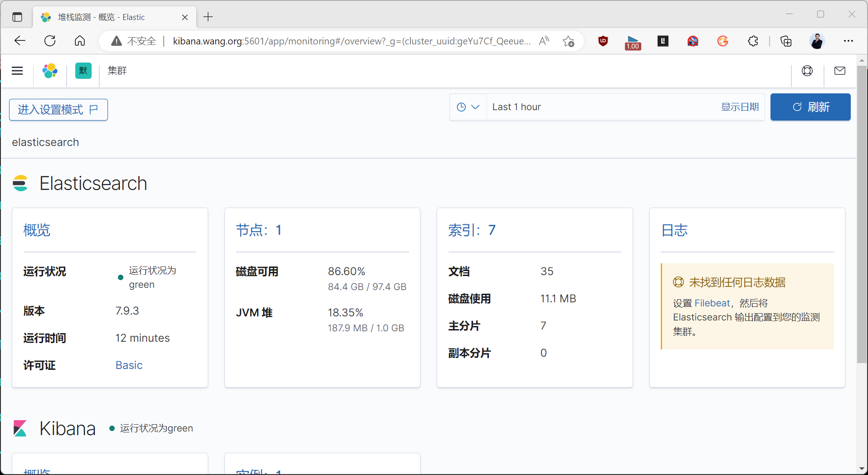Image resolution: width=868 pixels, height=475 pixels.
Task: Activate read aloud icon in address bar
Action: 544,41
